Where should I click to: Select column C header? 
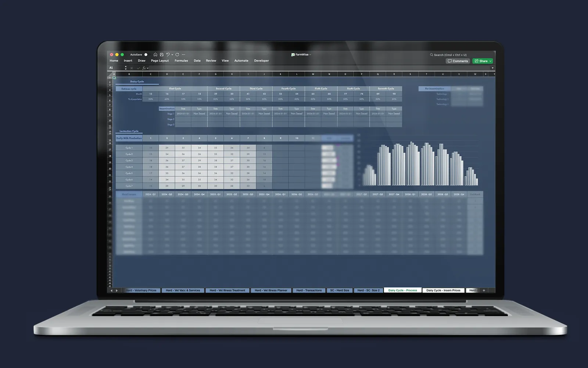point(150,74)
